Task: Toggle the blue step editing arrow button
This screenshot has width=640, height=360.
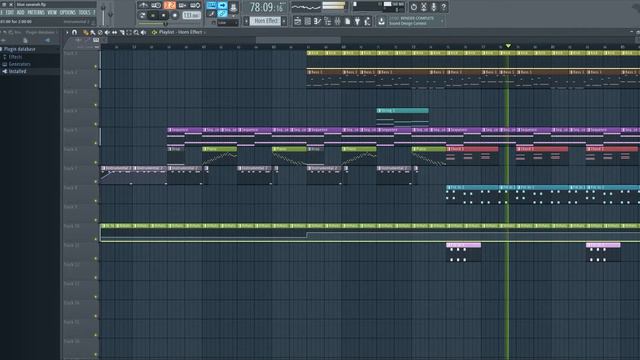Action: 222,5
